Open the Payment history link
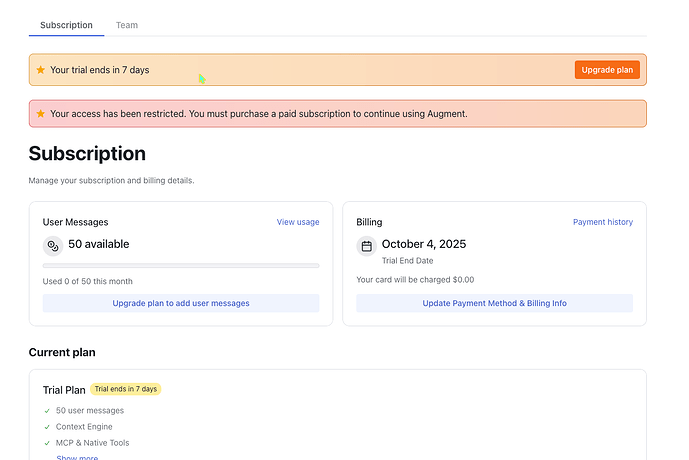 [602, 222]
